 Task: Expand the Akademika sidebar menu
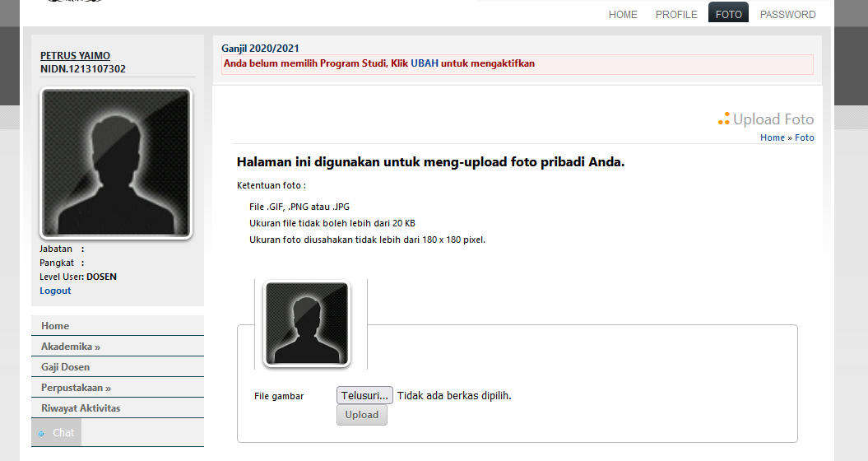tap(71, 347)
